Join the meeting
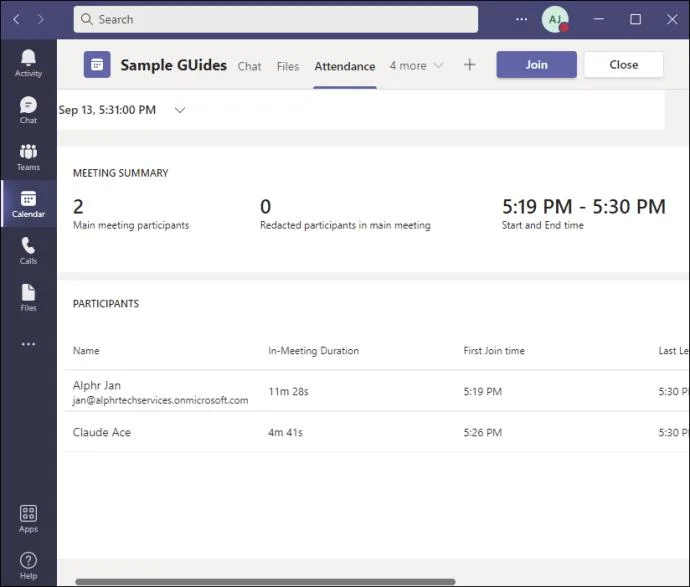This screenshot has height=587, width=690. (x=536, y=65)
